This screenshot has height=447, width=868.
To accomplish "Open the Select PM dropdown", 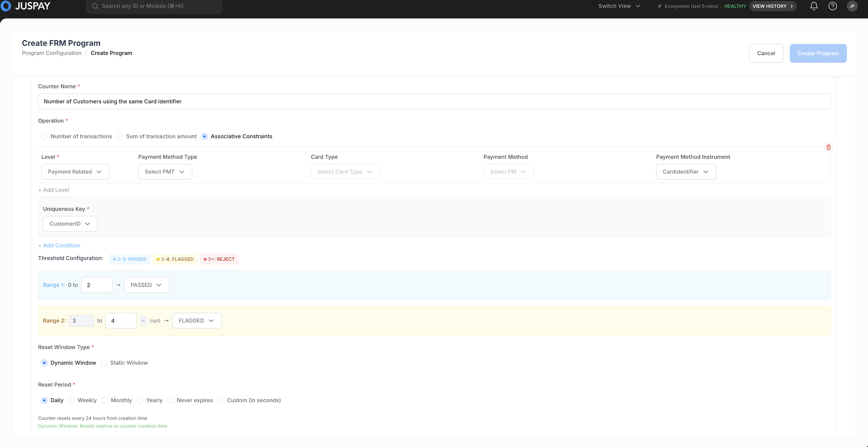I will [x=509, y=172].
